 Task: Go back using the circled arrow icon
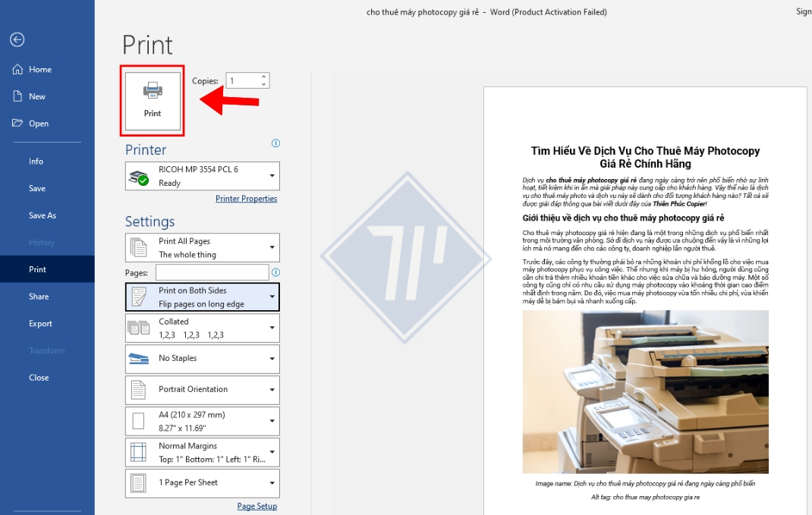click(x=17, y=40)
